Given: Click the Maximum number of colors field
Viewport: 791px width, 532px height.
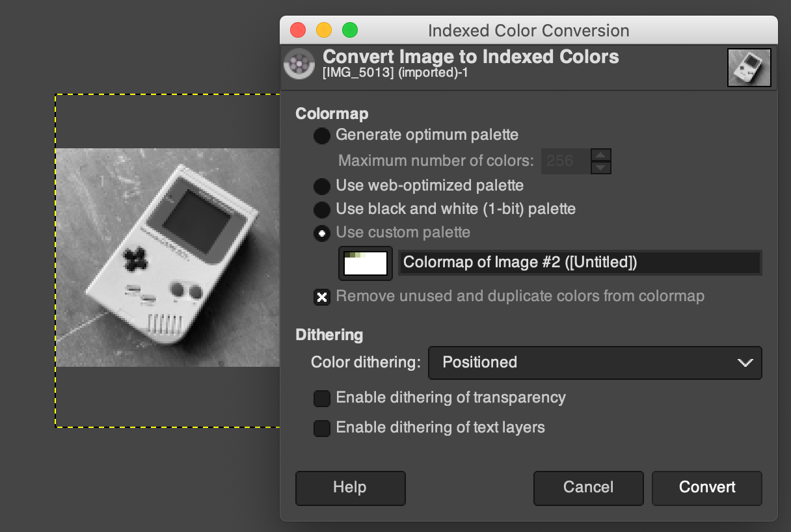Looking at the screenshot, I should pyautogui.click(x=566, y=161).
